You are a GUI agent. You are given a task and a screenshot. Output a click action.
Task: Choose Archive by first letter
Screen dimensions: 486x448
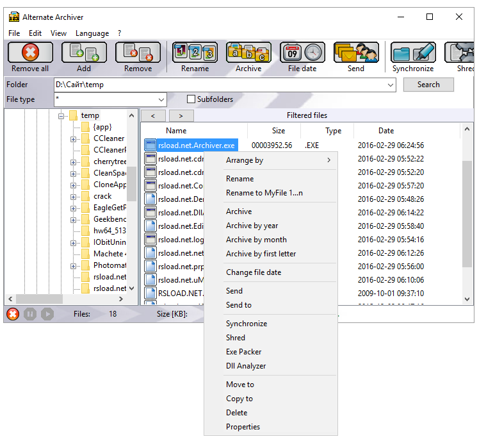tap(271, 254)
